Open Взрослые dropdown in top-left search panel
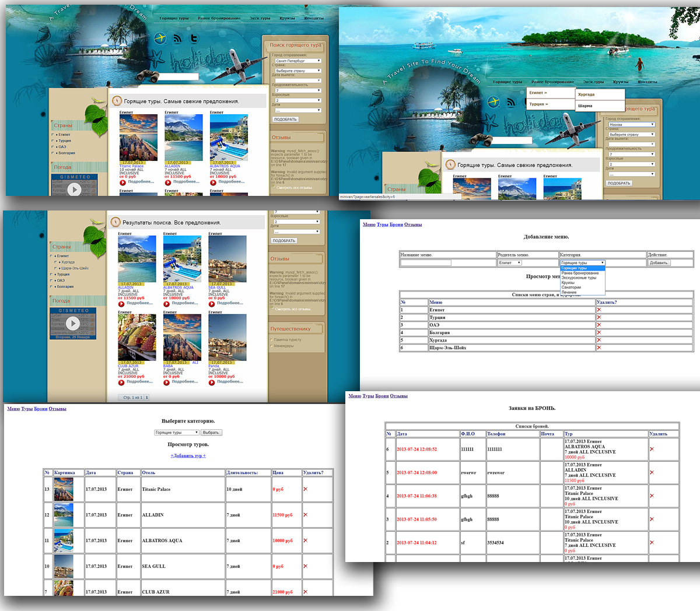This screenshot has width=700, height=611. coord(297,100)
